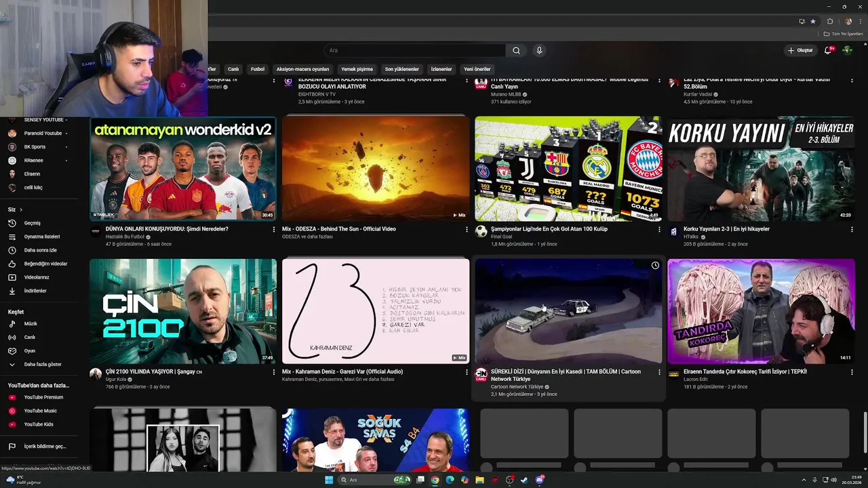Click the Oluştur create button
This screenshot has height=488, width=868.
click(800, 50)
